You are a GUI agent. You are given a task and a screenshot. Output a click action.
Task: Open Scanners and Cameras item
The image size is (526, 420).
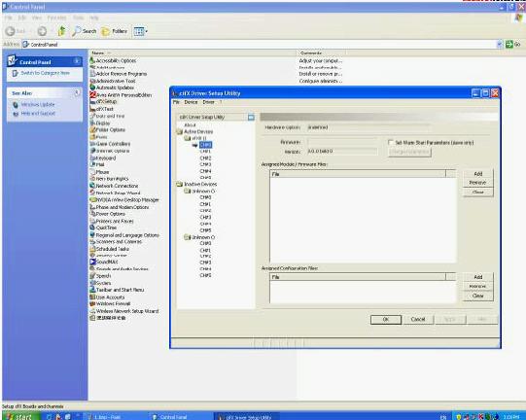(x=116, y=242)
